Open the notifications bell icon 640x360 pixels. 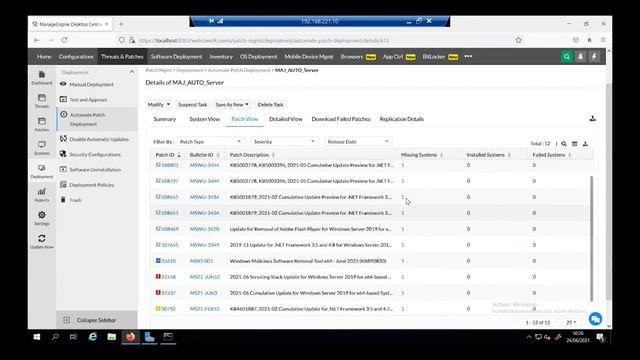580,57
